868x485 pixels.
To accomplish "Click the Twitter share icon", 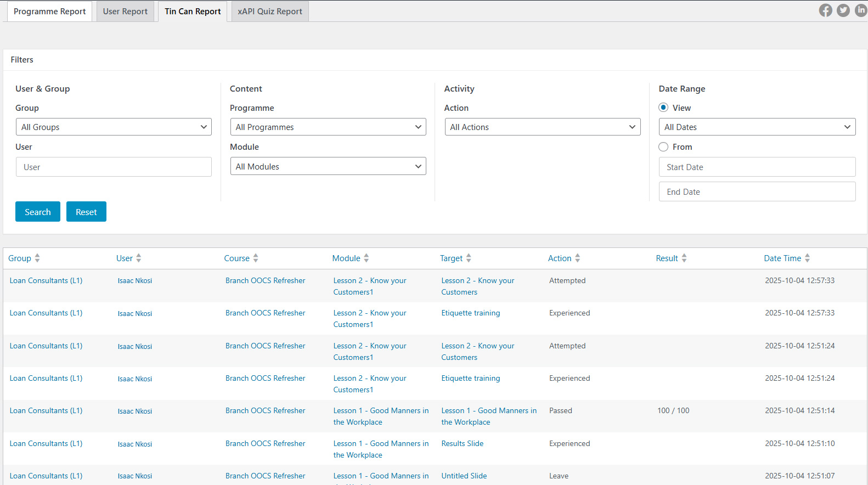I will tap(843, 10).
